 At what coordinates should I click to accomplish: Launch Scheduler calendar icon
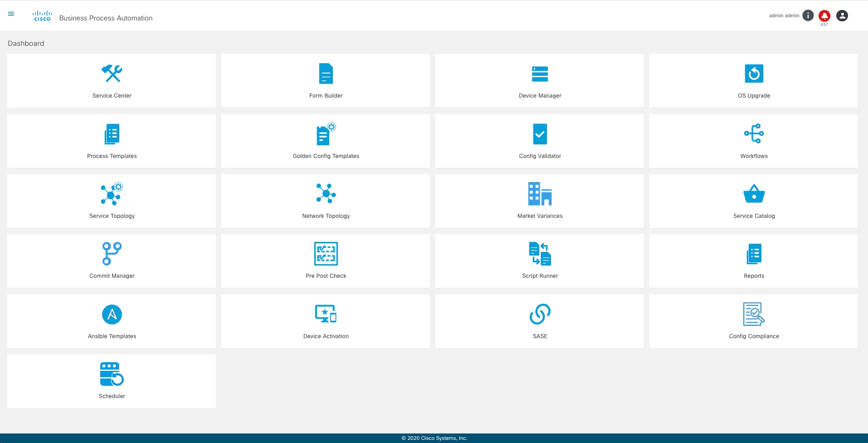pyautogui.click(x=112, y=374)
